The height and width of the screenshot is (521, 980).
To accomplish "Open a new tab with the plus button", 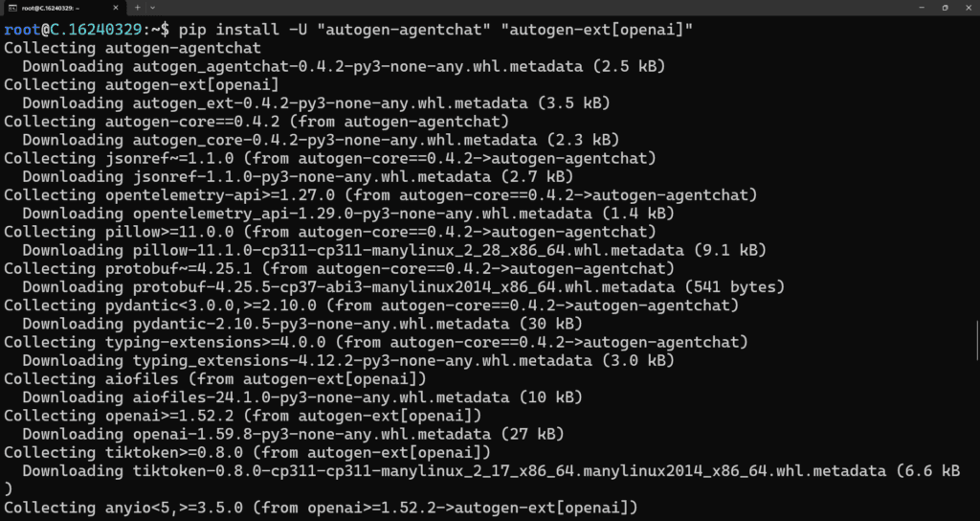I will point(138,8).
